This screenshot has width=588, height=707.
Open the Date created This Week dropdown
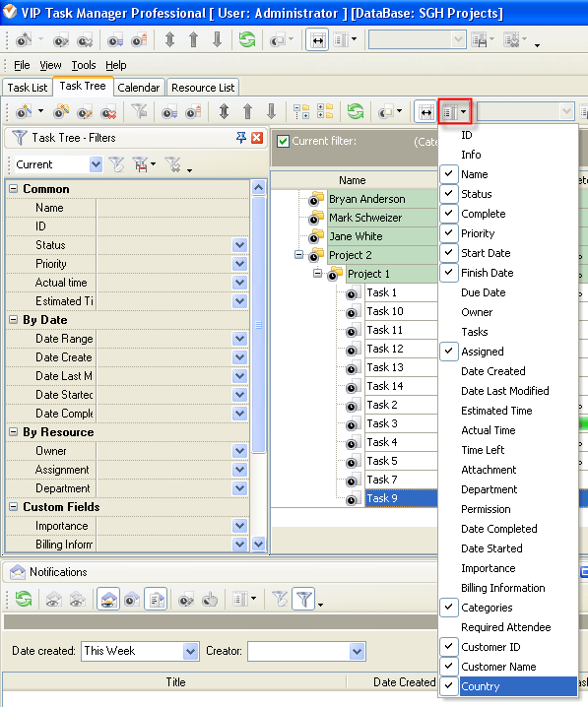point(191,651)
